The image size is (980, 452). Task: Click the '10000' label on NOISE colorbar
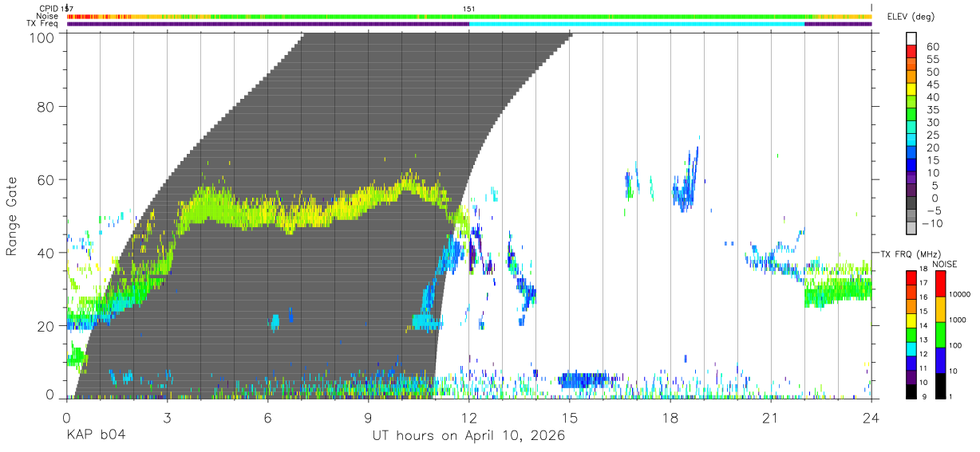960,296
